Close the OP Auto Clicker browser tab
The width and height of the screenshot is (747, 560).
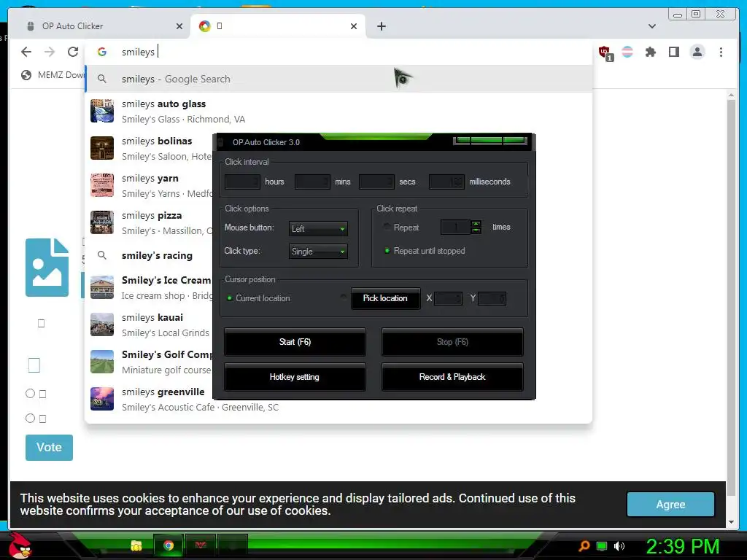click(x=179, y=26)
